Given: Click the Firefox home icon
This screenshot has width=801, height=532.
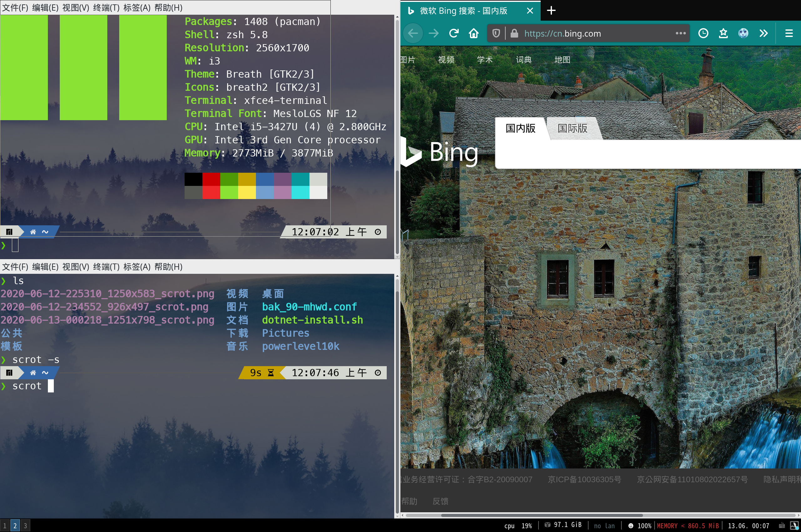Looking at the screenshot, I should pos(474,33).
